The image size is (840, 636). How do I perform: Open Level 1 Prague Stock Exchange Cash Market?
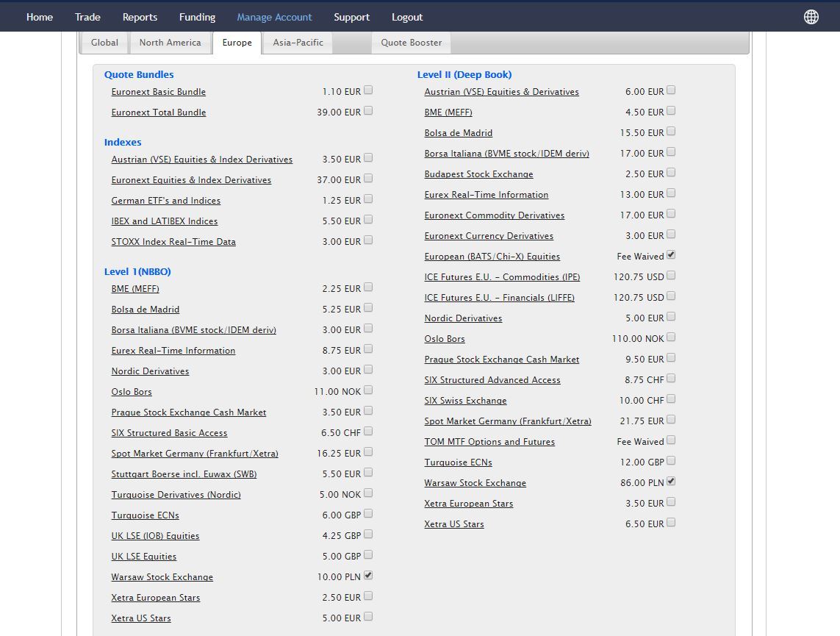(189, 412)
